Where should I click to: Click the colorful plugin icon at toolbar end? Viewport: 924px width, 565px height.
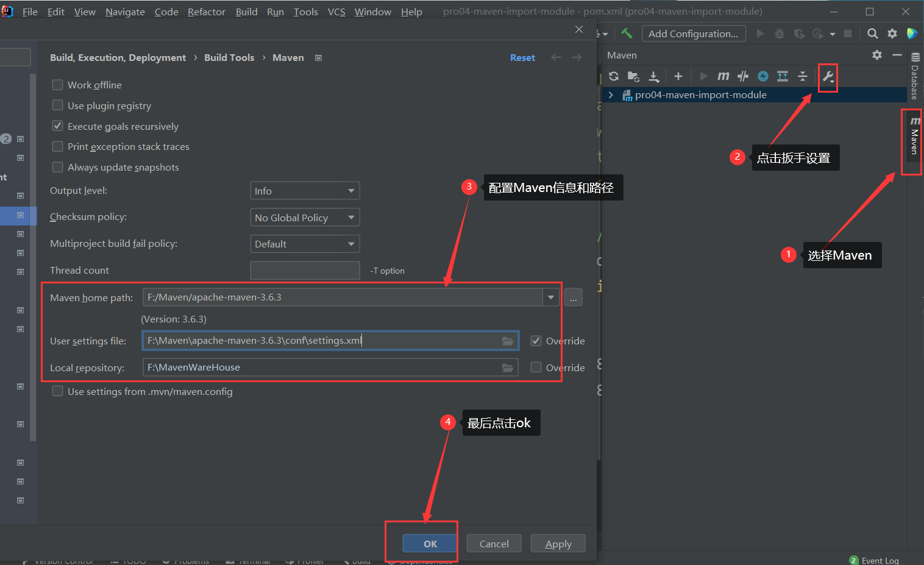[912, 34]
